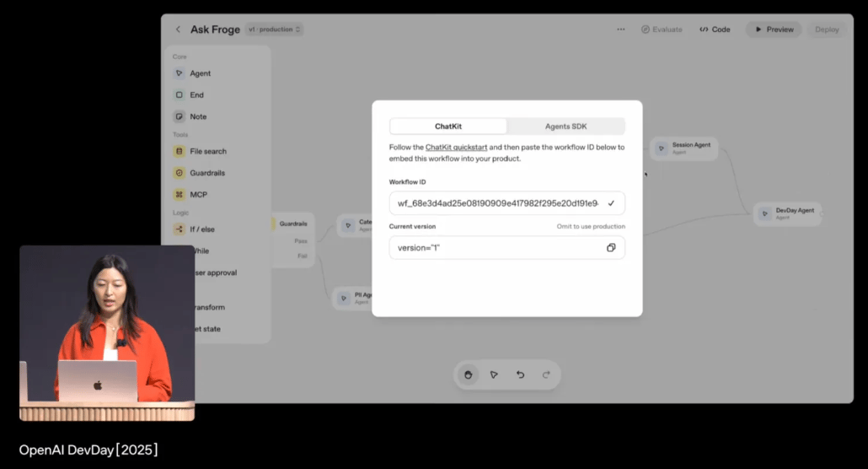Select the hand pan tool
This screenshot has height=469, width=868.
pyautogui.click(x=468, y=375)
